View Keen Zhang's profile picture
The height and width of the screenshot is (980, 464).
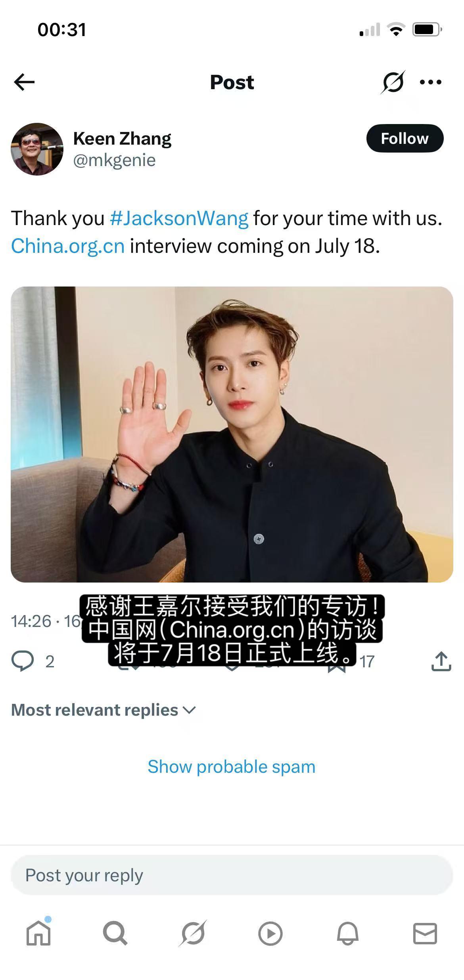point(37,149)
